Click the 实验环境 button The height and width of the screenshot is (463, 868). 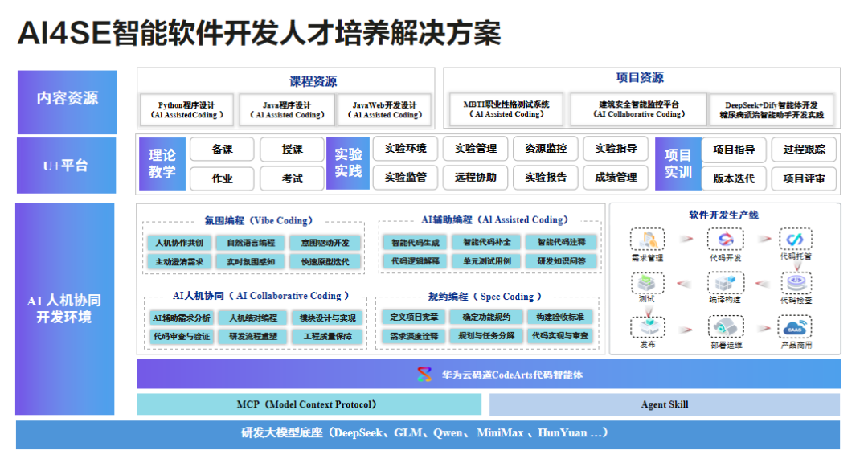pos(405,148)
